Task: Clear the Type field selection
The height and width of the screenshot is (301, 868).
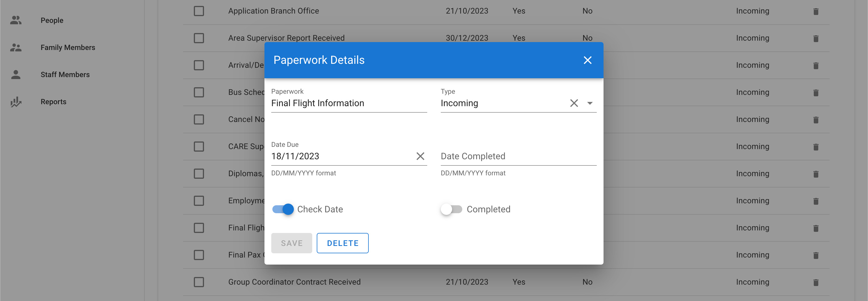Action: click(x=574, y=103)
